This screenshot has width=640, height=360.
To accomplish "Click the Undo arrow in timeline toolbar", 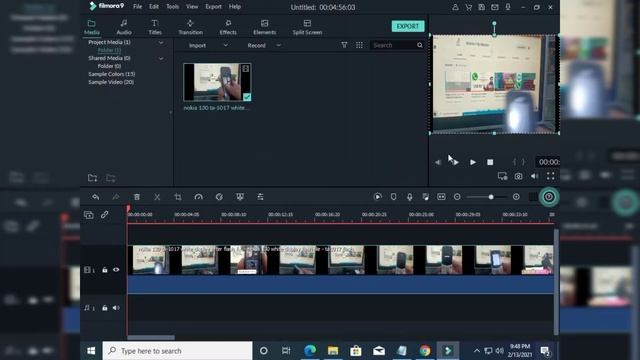I will [96, 197].
